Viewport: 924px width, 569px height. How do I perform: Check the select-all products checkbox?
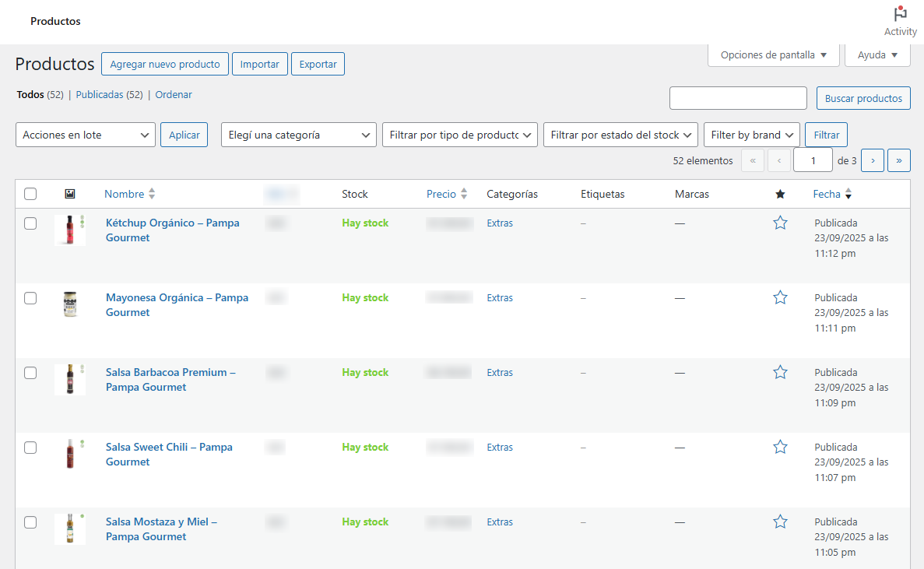click(x=30, y=194)
